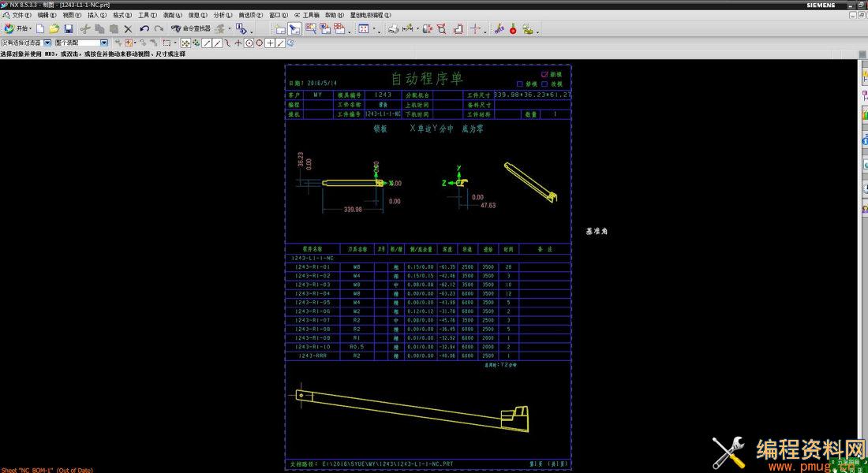Screen dimensions: 868x473
Task: Click the information object icon
Action: click(241, 28)
